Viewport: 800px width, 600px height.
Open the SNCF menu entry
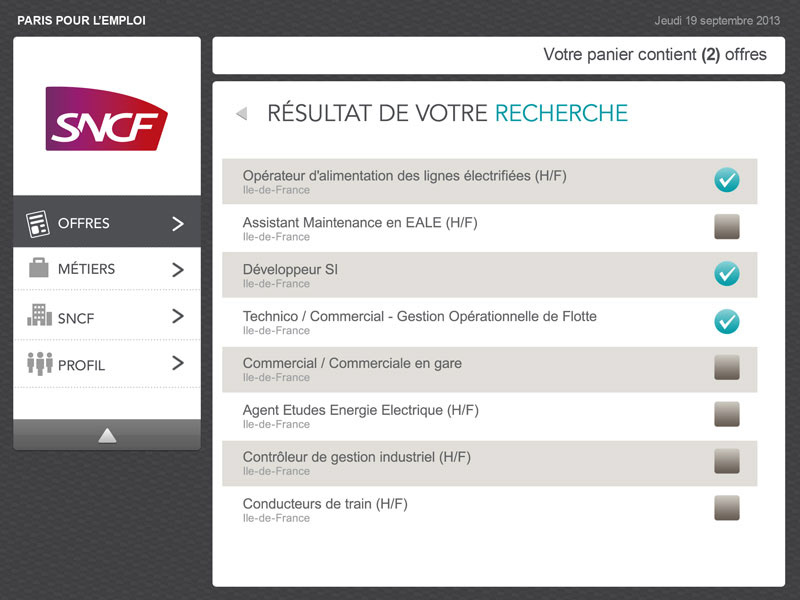[77, 318]
